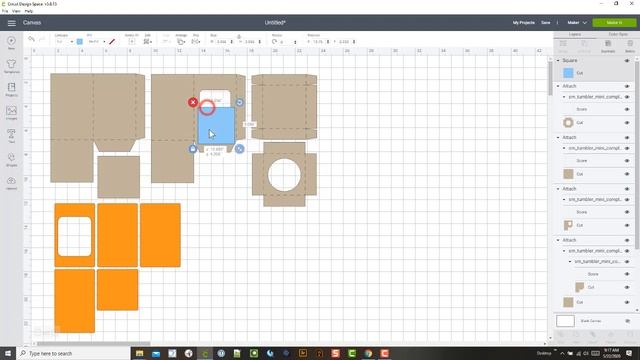Viewport: 640px width, 360px height.
Task: Collapse the third Attach group
Action: [558, 189]
